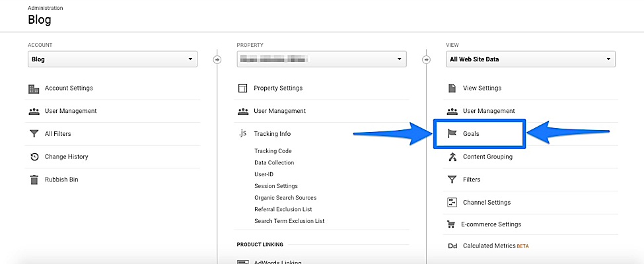Click the Change History clock icon
Screen dimensions: 644x264
coord(34,157)
